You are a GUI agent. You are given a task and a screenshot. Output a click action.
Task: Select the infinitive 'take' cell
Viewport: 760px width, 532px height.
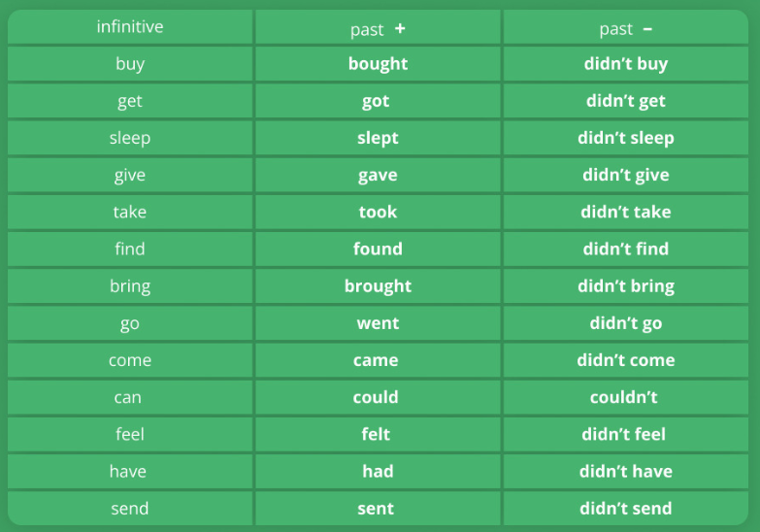(x=130, y=212)
